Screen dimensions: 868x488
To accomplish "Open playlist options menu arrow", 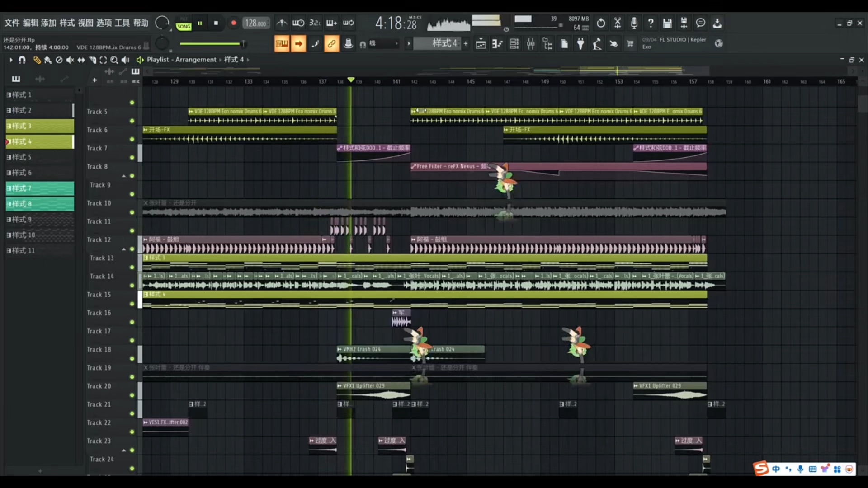I will (11, 60).
